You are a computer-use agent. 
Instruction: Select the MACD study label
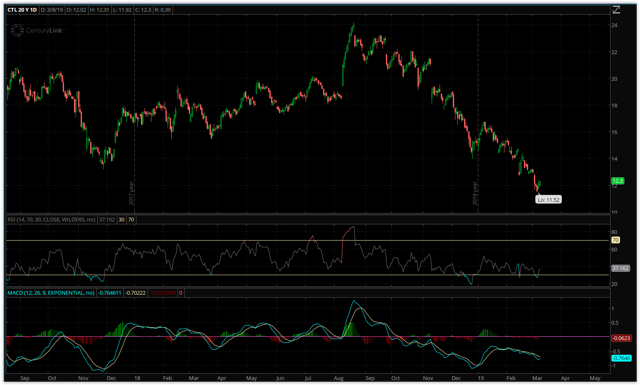[51, 293]
